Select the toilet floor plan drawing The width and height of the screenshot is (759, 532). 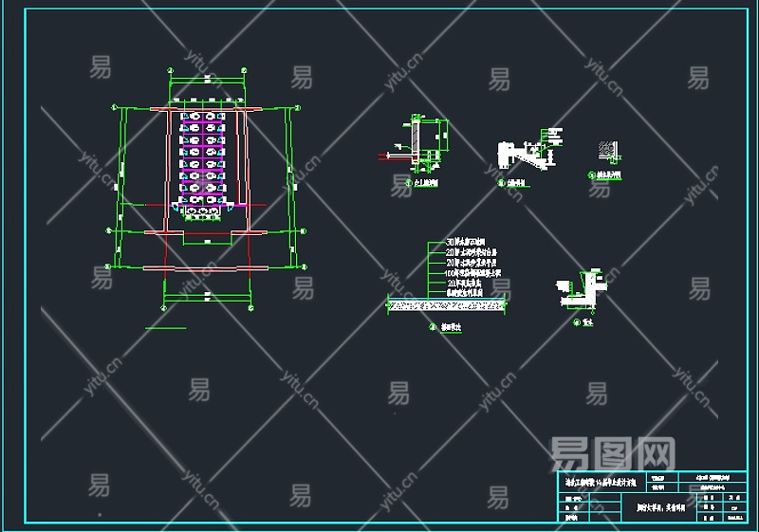(207, 190)
